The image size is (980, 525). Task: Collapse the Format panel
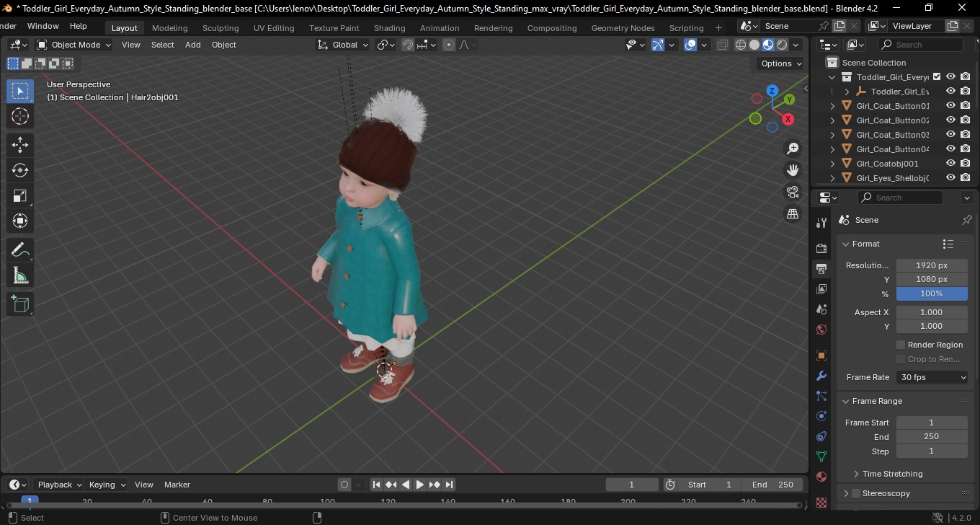coord(846,244)
